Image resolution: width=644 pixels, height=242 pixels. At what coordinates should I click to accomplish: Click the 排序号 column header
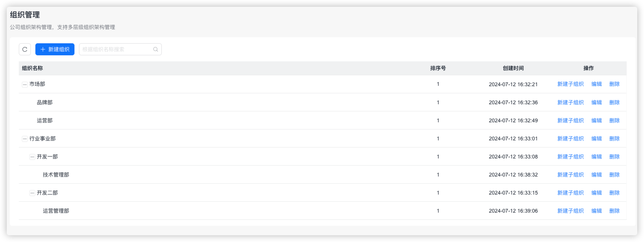click(438, 68)
